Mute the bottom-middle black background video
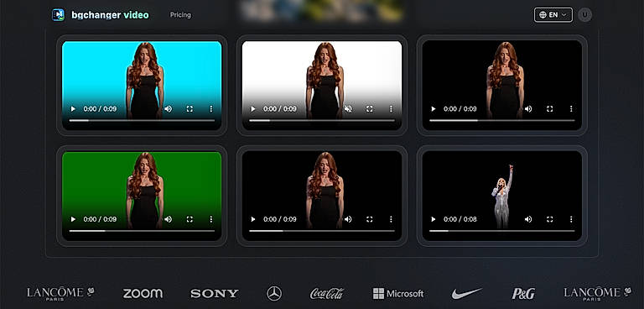This screenshot has height=309, width=644. 348,219
